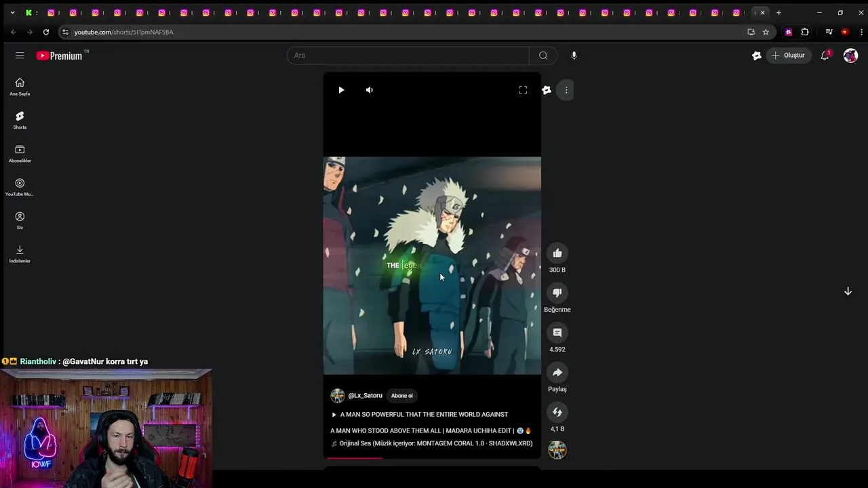The image size is (868, 488).
Task: Open the notifications bell
Action: pos(825,56)
